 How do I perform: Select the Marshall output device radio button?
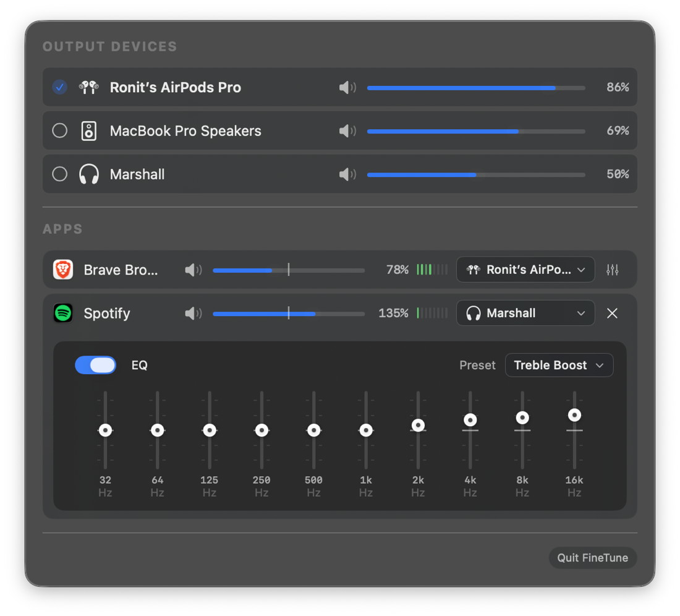tap(60, 174)
